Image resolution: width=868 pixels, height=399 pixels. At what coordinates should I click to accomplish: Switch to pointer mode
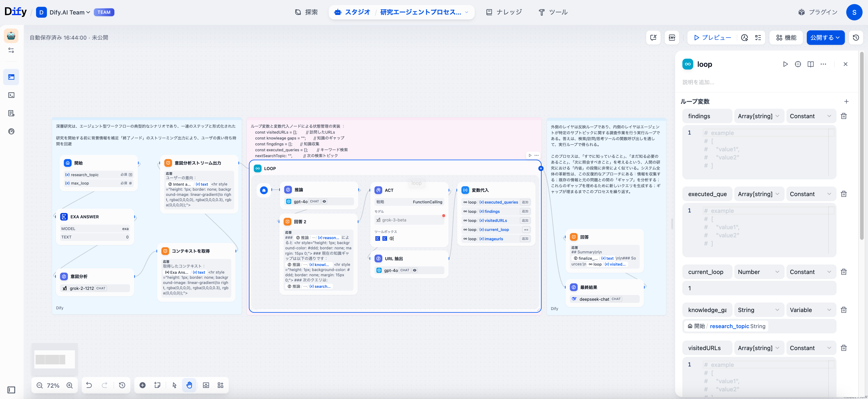pos(174,385)
